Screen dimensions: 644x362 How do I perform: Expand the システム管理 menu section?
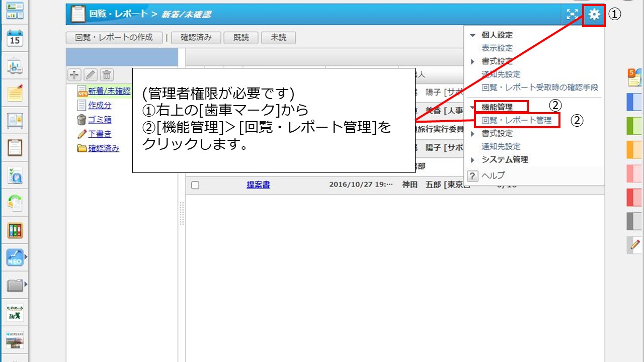[472, 160]
